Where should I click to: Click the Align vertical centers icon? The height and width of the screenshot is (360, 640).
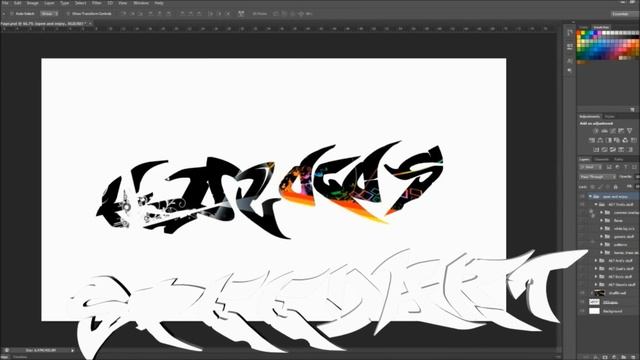[x=132, y=13]
